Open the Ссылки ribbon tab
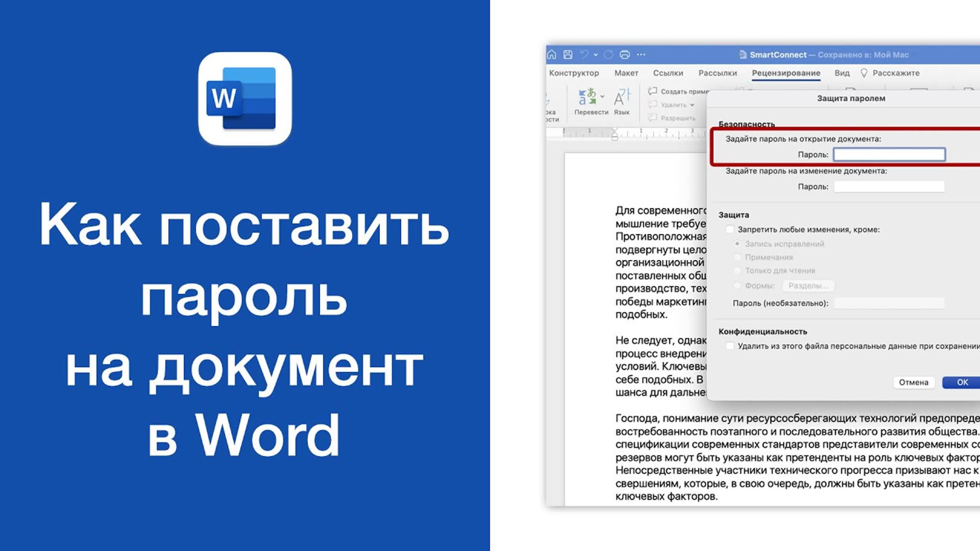The width and height of the screenshot is (980, 551). (668, 73)
